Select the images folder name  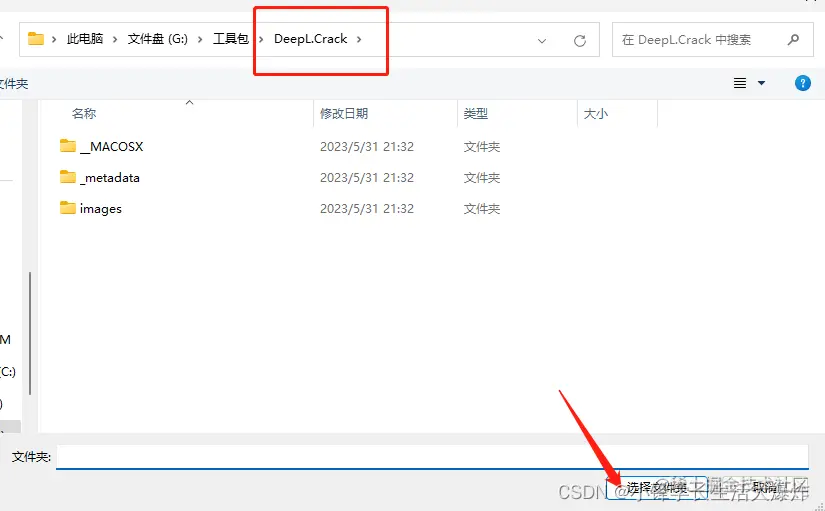[x=100, y=209]
